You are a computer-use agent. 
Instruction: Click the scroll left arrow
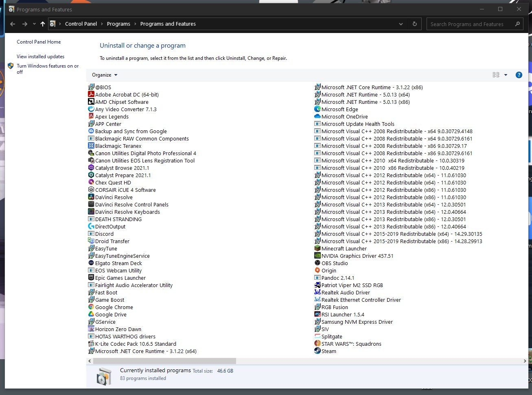coord(90,361)
